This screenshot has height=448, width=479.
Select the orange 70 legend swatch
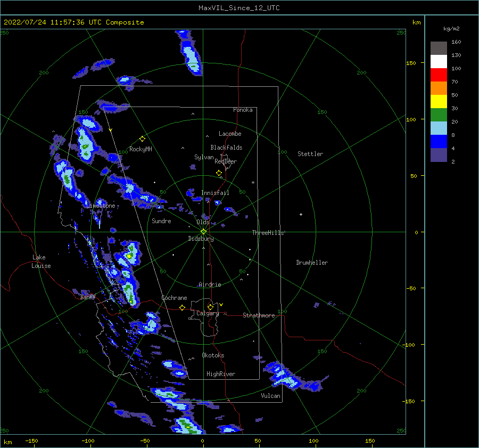[439, 88]
